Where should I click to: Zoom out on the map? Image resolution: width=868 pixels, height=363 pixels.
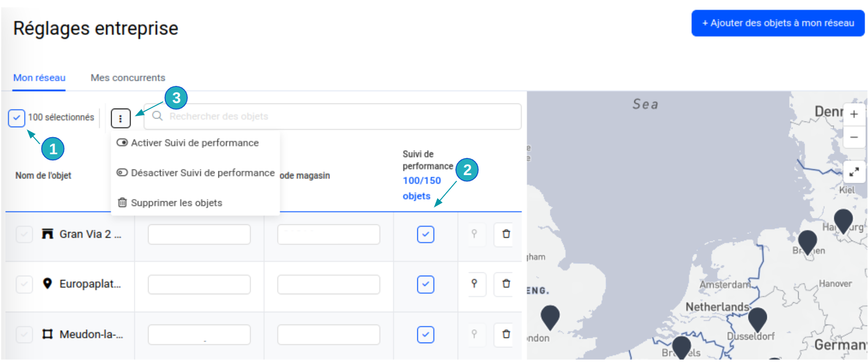854,137
